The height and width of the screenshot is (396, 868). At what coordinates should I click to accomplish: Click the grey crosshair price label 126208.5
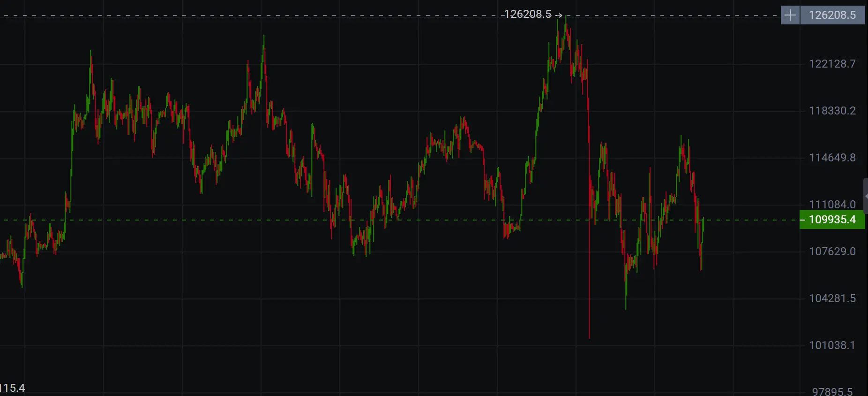pyautogui.click(x=832, y=15)
